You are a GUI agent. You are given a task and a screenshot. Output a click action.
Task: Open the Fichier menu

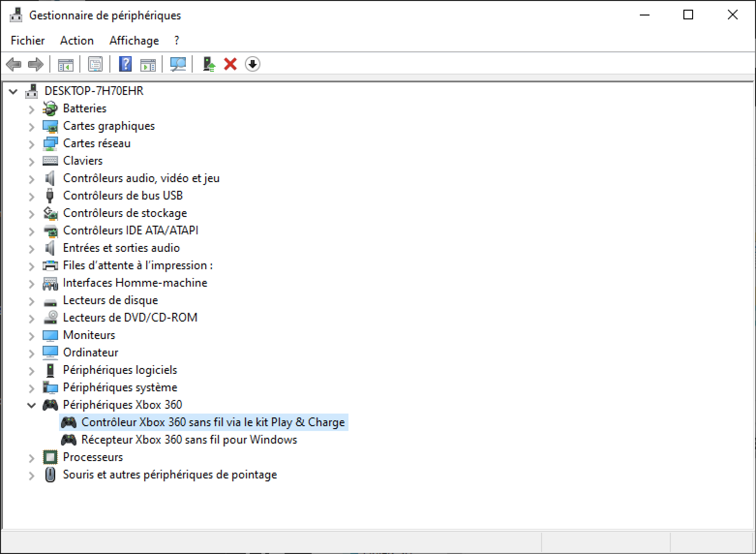pos(28,41)
